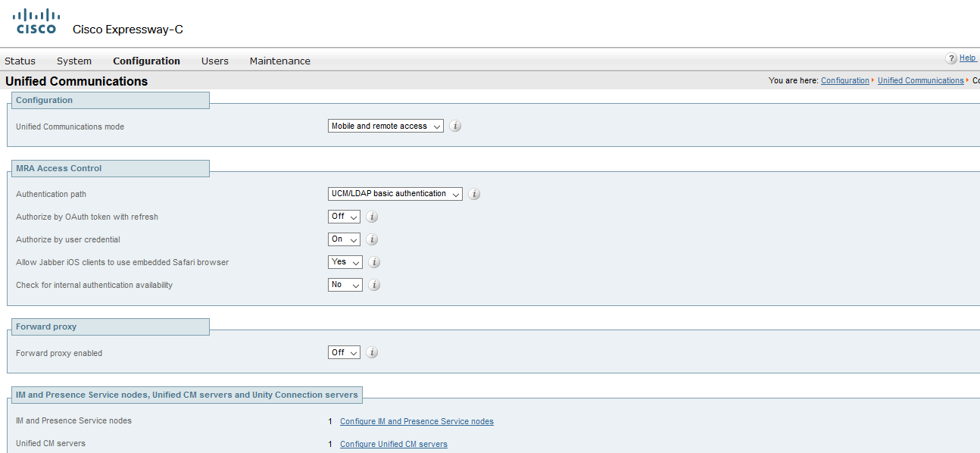Screen dimensions: 980x453
Task: Open Configure Unified CM servers link
Action: (394, 444)
